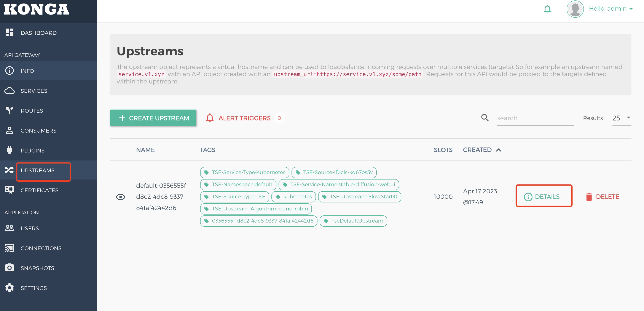This screenshot has height=311, width=644.
Task: Click the Routes fork icon
Action: point(10,110)
